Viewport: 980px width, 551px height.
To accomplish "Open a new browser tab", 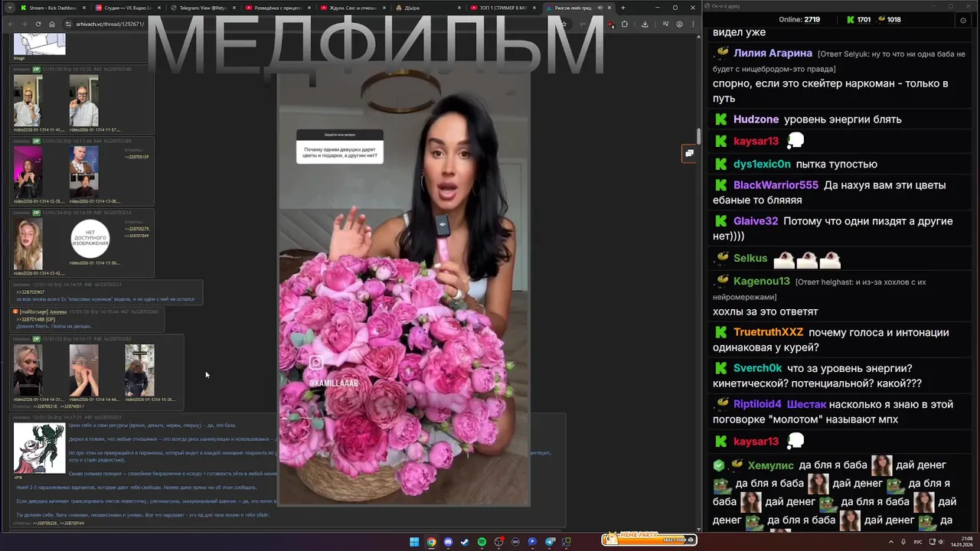I will (x=622, y=8).
